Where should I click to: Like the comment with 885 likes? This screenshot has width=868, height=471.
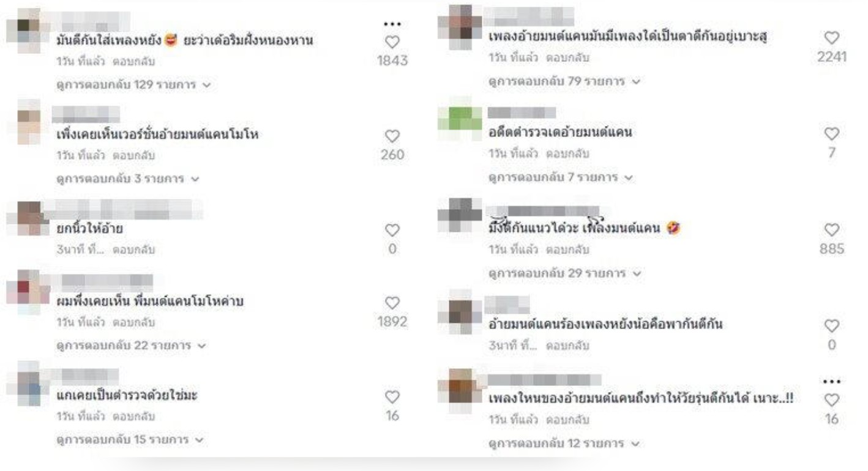tap(831, 229)
